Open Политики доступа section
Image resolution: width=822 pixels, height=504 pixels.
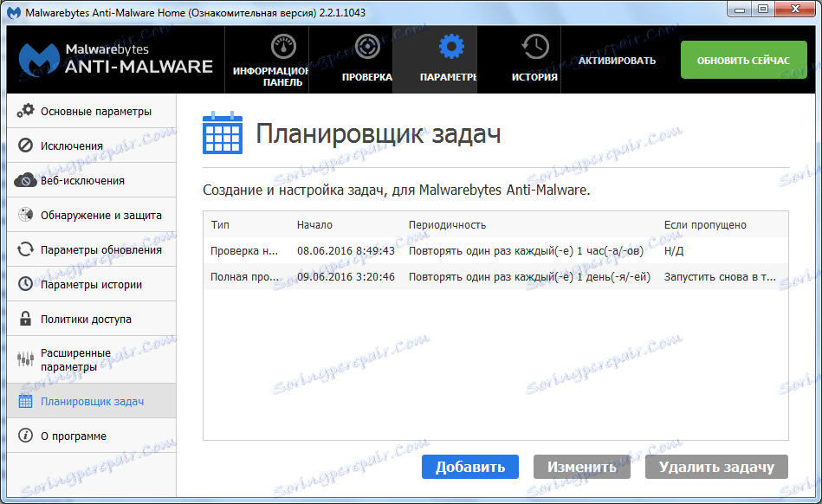click(x=92, y=318)
